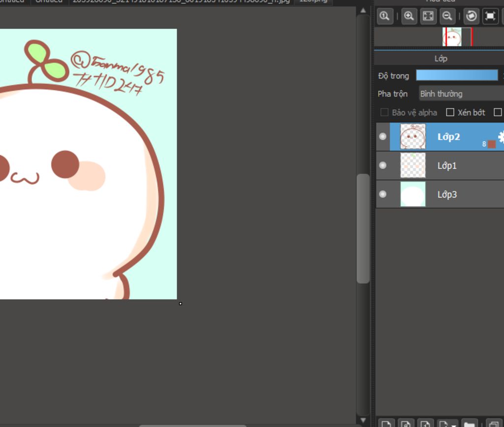Click the first new layer page icon
This screenshot has width=504, height=427.
coord(386,423)
